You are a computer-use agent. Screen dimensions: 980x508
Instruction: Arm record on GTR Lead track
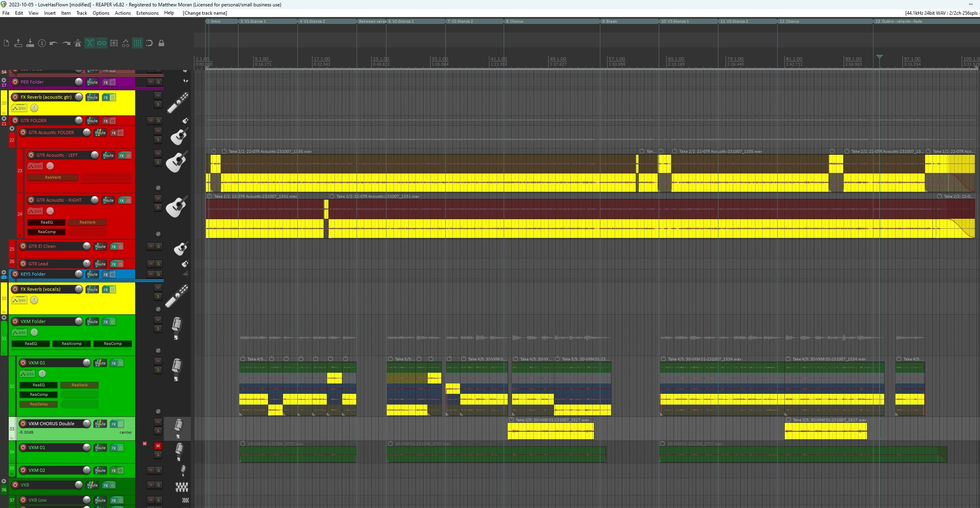pos(23,263)
